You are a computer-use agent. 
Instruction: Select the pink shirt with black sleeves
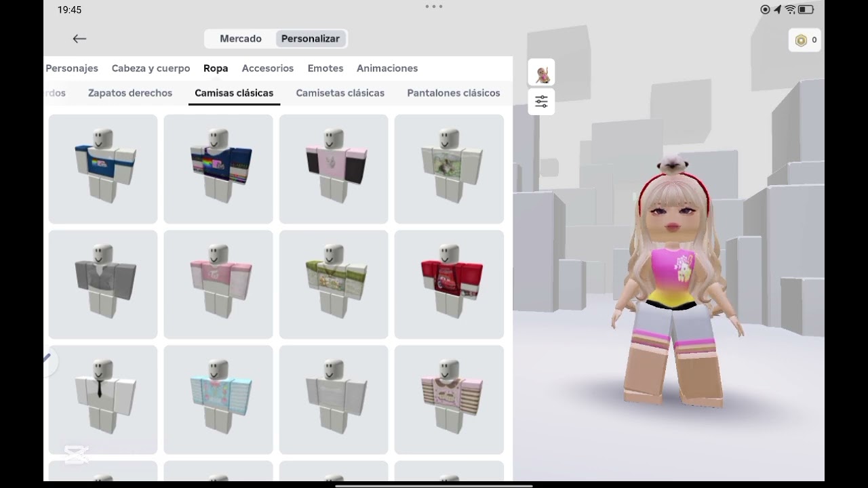pyautogui.click(x=334, y=169)
